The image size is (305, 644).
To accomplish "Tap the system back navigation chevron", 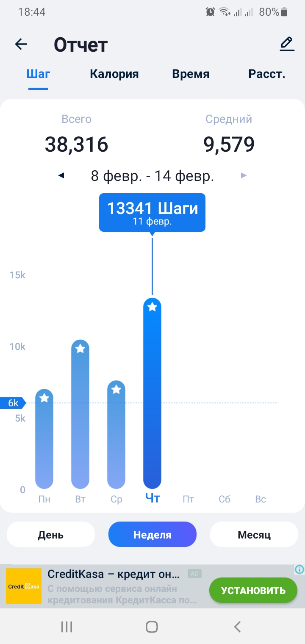I will [x=238, y=627].
